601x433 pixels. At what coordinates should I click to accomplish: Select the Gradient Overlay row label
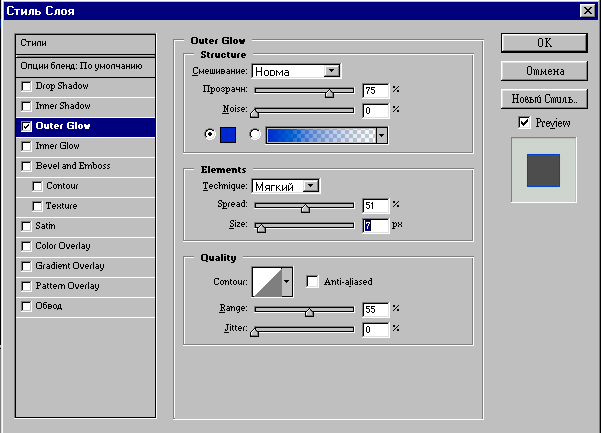click(70, 266)
